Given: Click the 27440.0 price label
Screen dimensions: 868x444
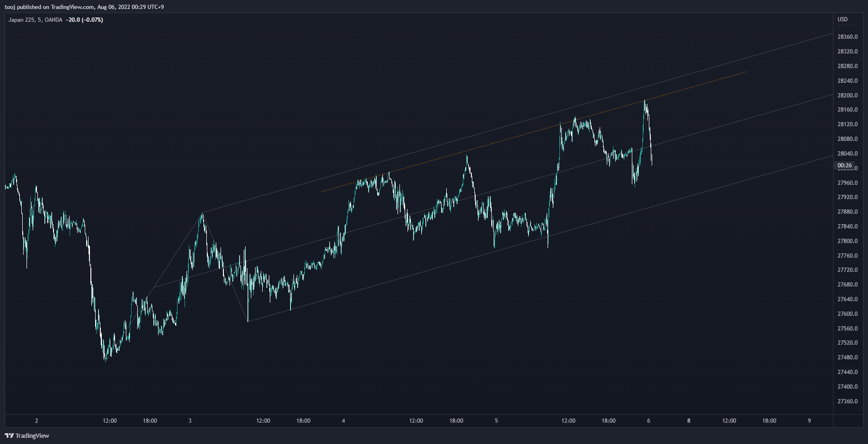Looking at the screenshot, I should 848,372.
